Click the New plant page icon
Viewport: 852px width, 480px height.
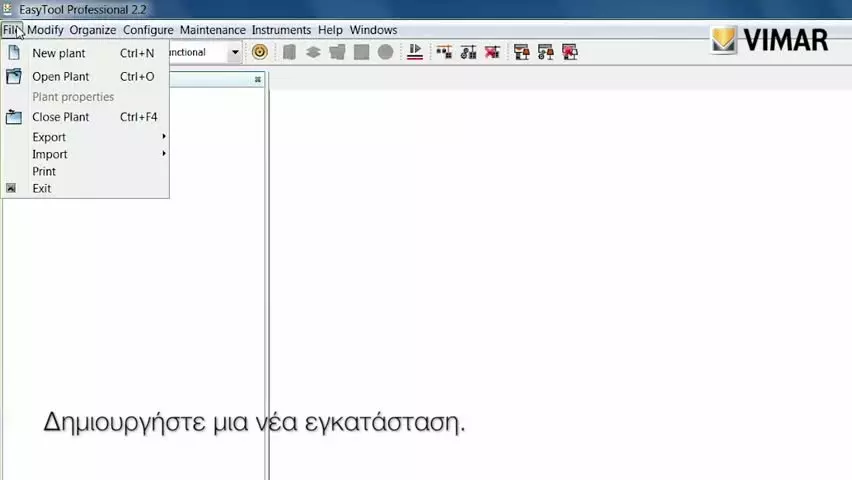[x=14, y=53]
